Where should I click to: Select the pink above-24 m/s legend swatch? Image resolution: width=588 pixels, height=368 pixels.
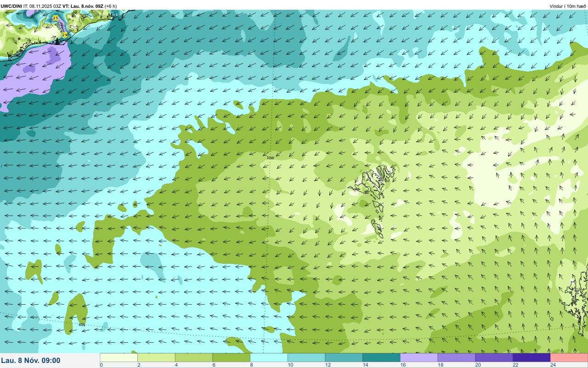(569, 357)
